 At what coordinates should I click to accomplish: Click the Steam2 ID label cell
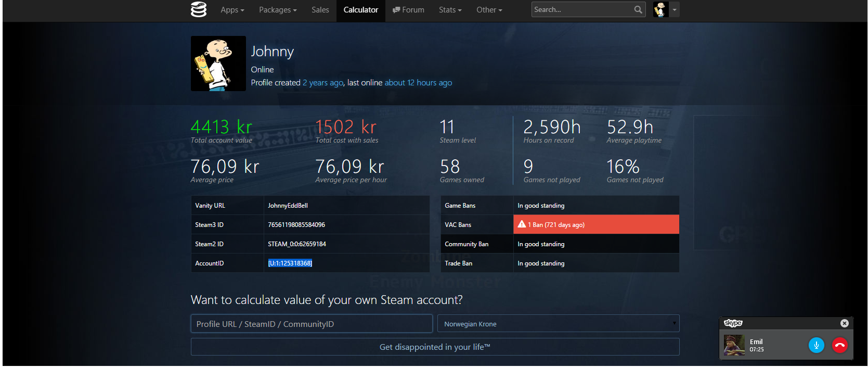[227, 244]
